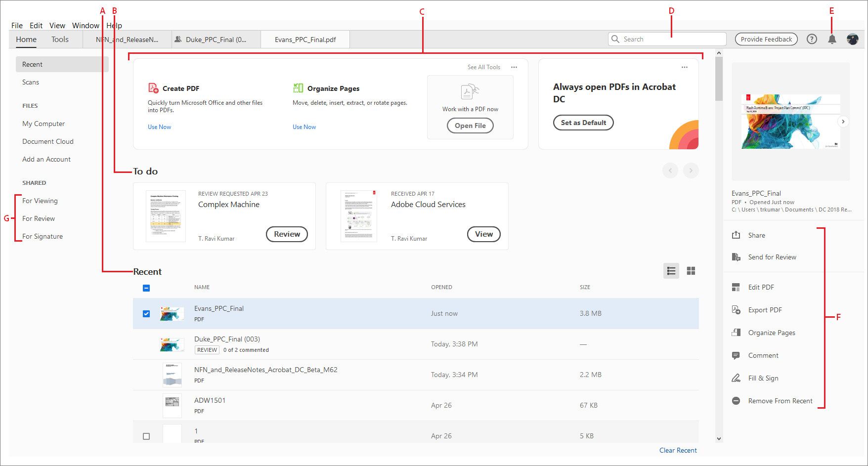This screenshot has height=466, width=868.
Task: Open the Complex Machine document thumbnail
Action: [166, 216]
